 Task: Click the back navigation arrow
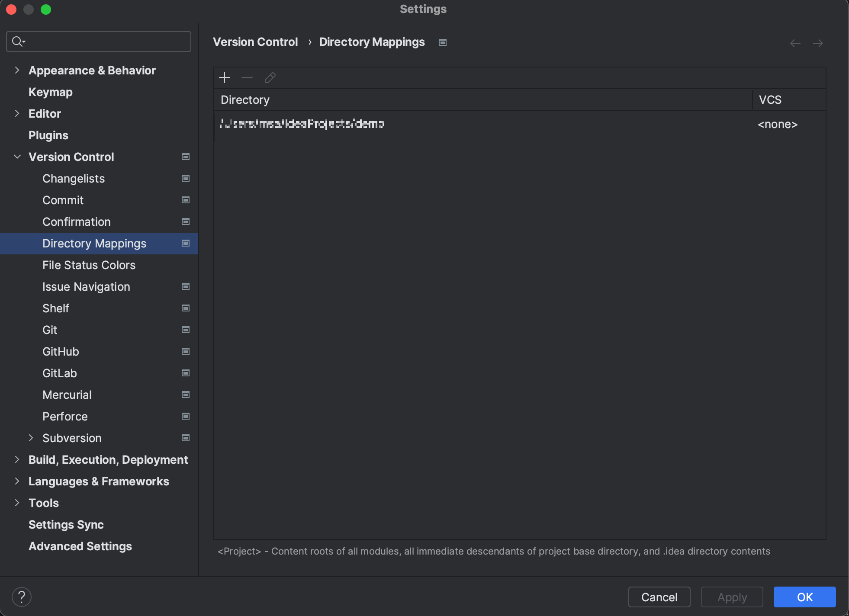pos(795,43)
